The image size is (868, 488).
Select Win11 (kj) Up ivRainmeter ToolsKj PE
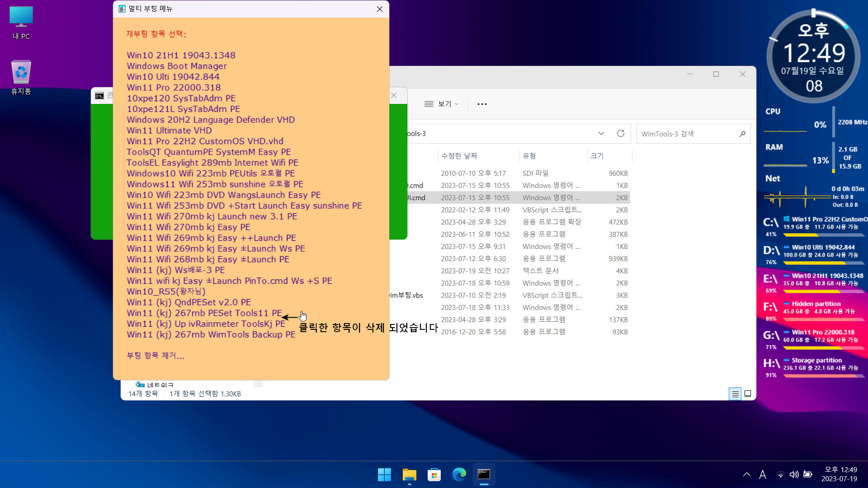click(x=206, y=324)
